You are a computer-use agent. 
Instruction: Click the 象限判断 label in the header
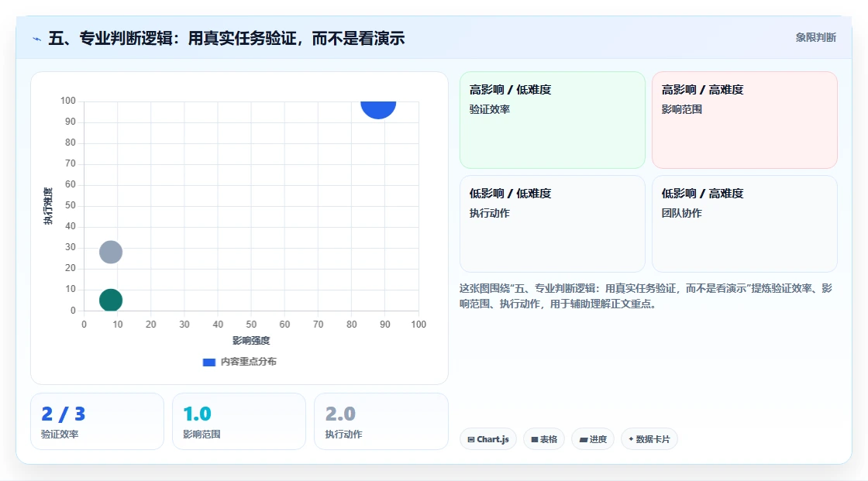(815, 38)
